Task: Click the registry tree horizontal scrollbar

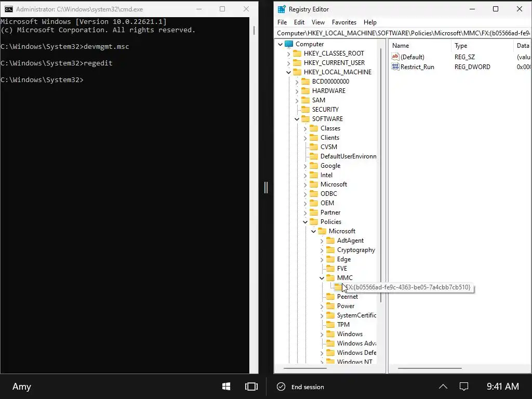Action: click(x=305, y=368)
